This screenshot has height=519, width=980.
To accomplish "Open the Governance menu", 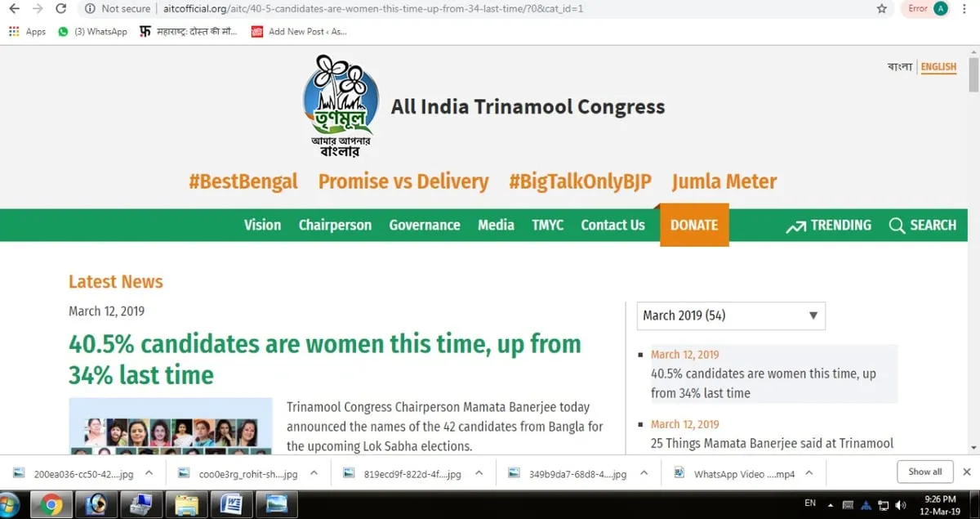I will 425,225.
